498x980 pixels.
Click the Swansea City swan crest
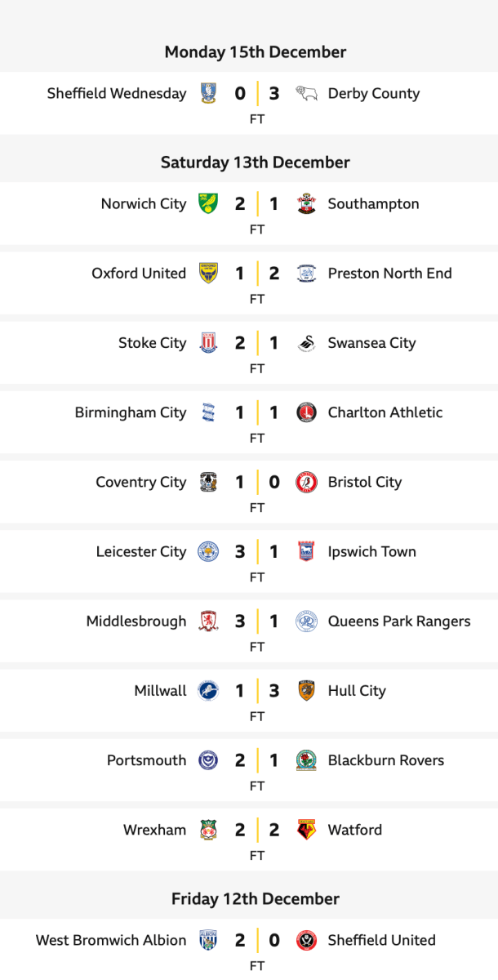(306, 343)
